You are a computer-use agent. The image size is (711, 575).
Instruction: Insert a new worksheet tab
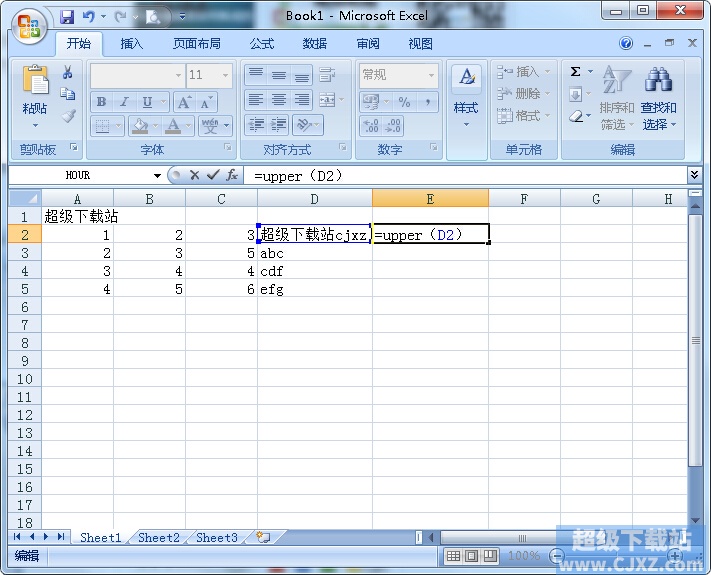tap(263, 537)
